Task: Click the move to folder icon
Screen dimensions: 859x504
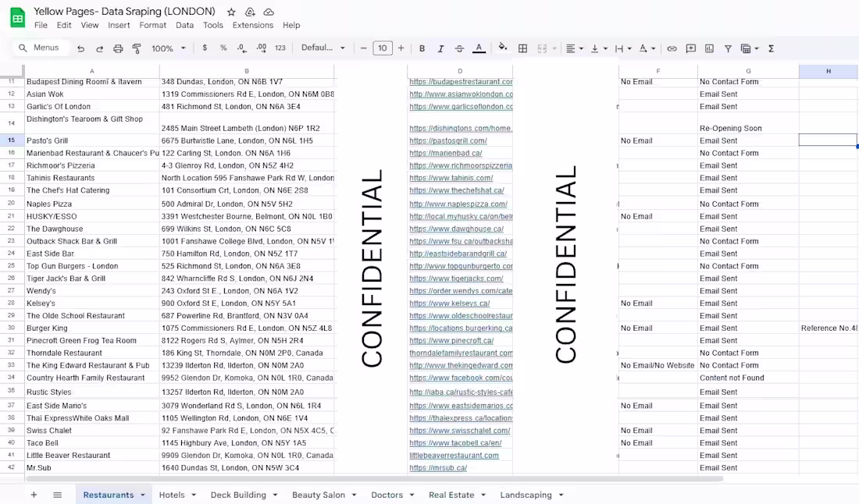Action: coord(250,12)
